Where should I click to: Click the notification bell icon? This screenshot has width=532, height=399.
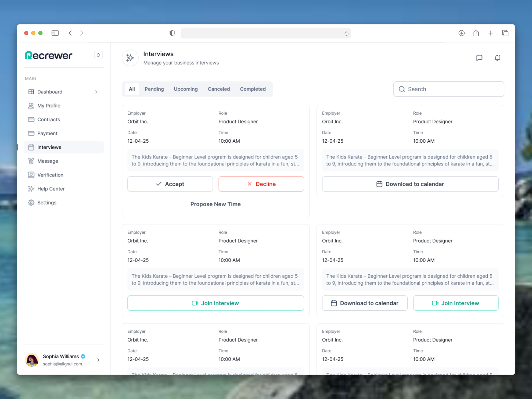pyautogui.click(x=497, y=58)
